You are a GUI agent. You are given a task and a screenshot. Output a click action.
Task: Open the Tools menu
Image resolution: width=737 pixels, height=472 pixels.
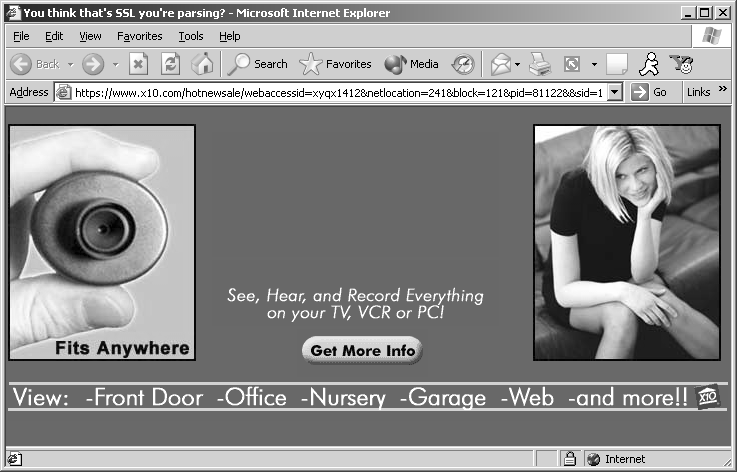(191, 36)
